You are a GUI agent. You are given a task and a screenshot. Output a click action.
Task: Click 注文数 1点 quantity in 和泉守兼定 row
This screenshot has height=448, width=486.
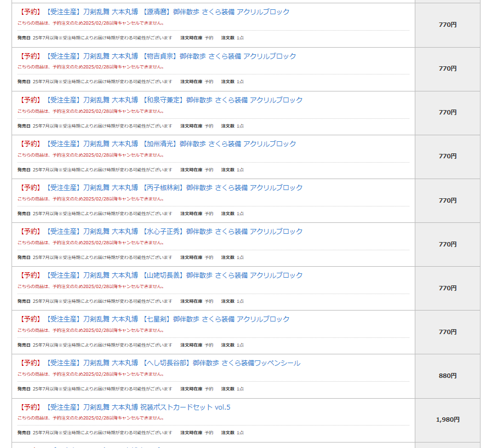(x=232, y=126)
